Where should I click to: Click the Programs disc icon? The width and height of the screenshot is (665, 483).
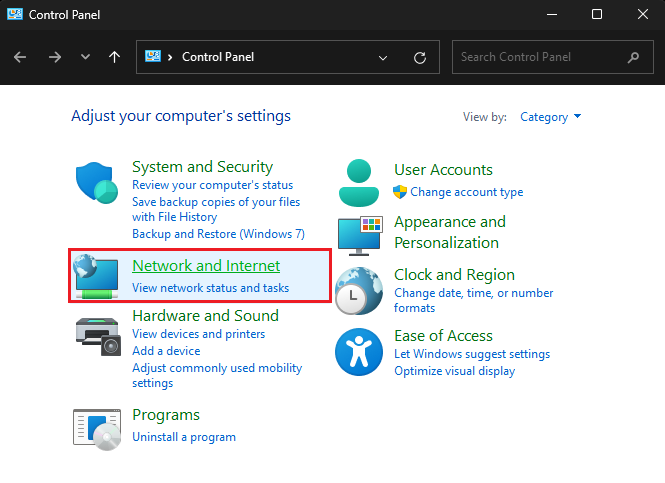97,425
